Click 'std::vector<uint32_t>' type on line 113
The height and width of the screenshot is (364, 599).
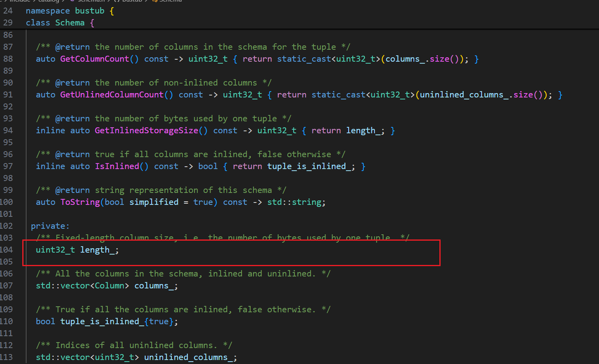coord(88,357)
